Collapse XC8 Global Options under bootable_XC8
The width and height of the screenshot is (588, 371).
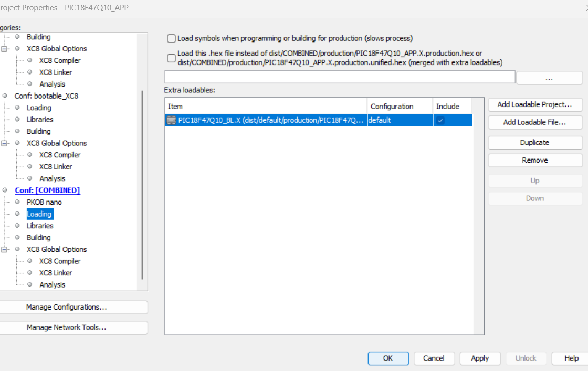[5, 143]
